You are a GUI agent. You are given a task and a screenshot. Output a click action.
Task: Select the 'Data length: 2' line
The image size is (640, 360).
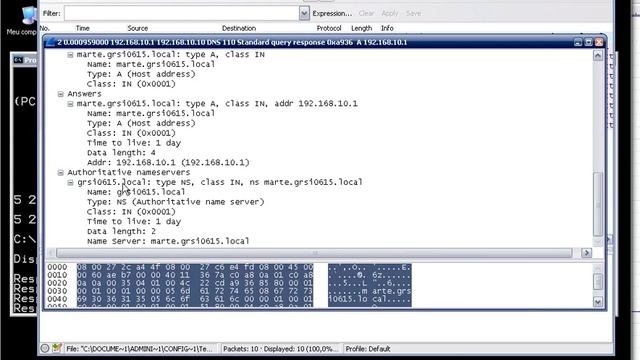point(121,231)
